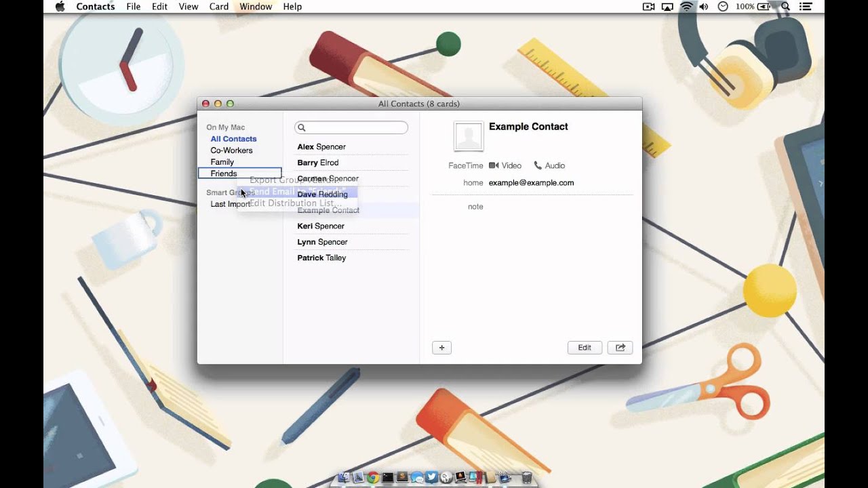Select the Co-Workers group
The image size is (868, 488).
tap(231, 150)
